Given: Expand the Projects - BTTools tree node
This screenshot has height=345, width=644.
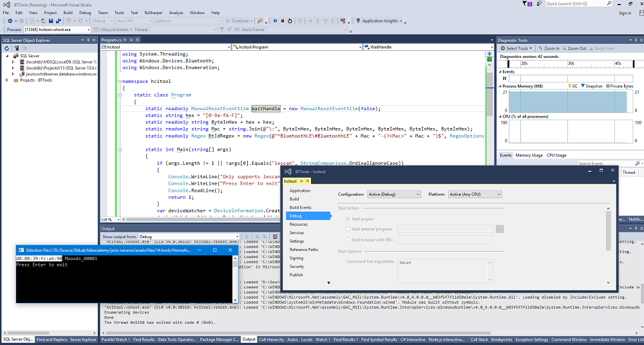Looking at the screenshot, I should pos(7,80).
